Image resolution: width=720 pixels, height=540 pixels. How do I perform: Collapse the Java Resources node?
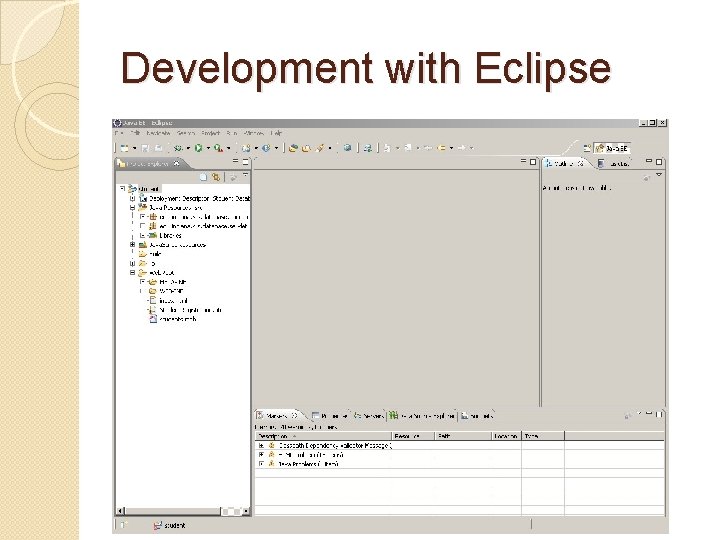tap(132, 208)
